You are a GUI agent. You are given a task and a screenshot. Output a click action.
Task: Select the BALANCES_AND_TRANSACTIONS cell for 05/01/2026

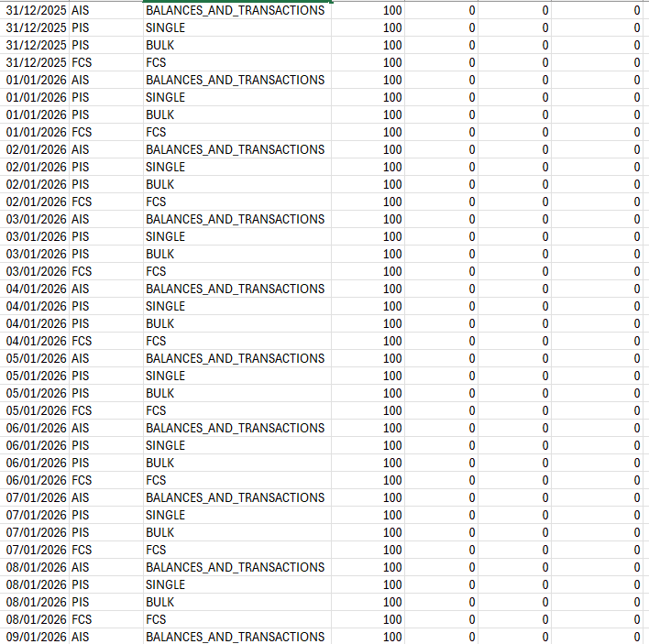[x=235, y=358]
